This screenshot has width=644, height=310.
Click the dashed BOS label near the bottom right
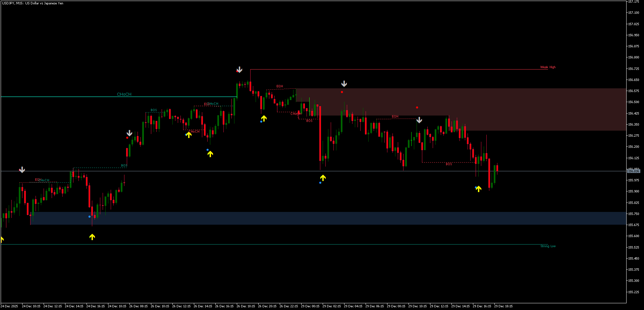pyautogui.click(x=448, y=164)
